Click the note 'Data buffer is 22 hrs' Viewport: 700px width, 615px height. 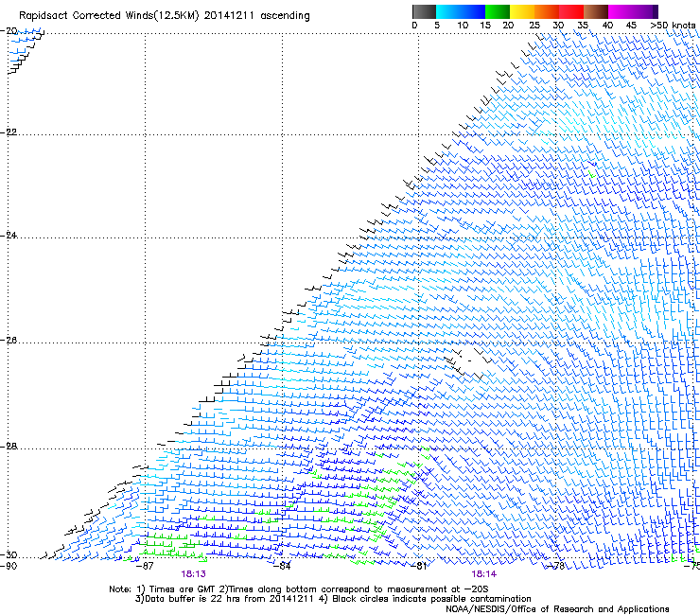click(x=191, y=599)
